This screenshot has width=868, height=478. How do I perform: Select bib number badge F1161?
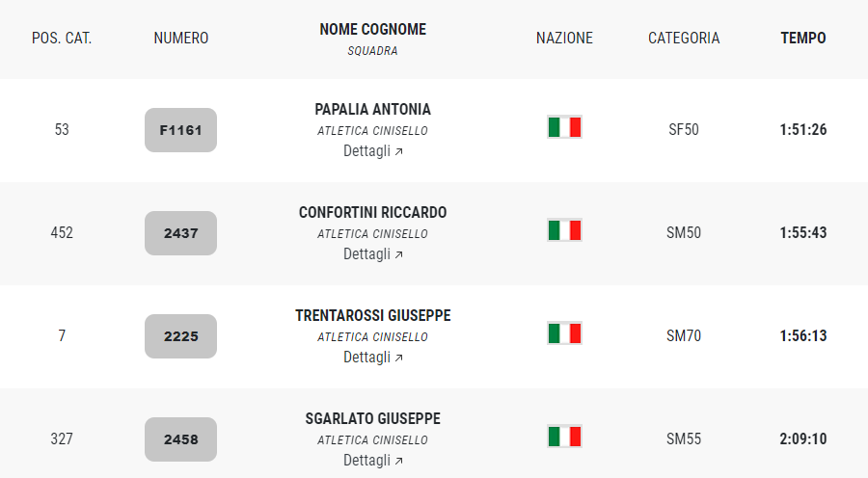click(x=180, y=130)
